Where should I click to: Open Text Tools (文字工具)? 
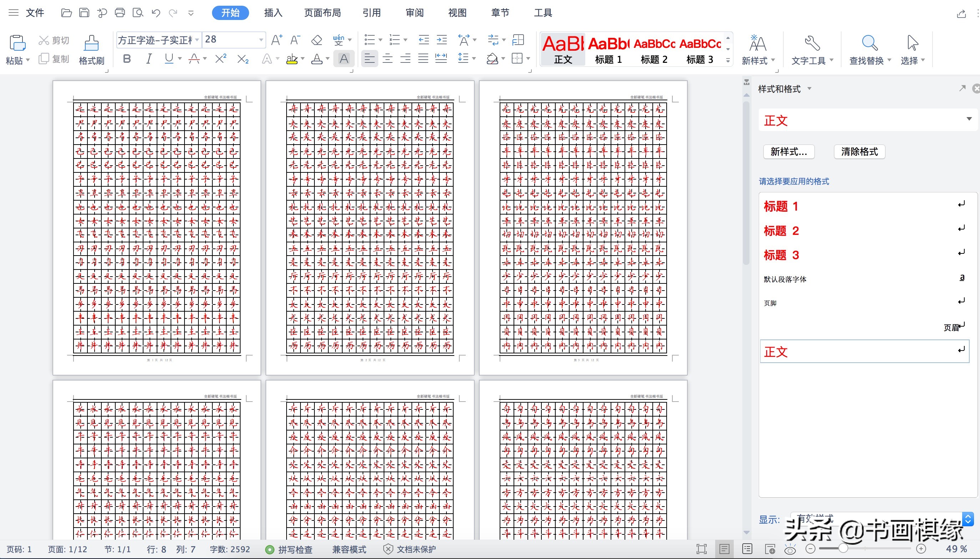pos(812,50)
